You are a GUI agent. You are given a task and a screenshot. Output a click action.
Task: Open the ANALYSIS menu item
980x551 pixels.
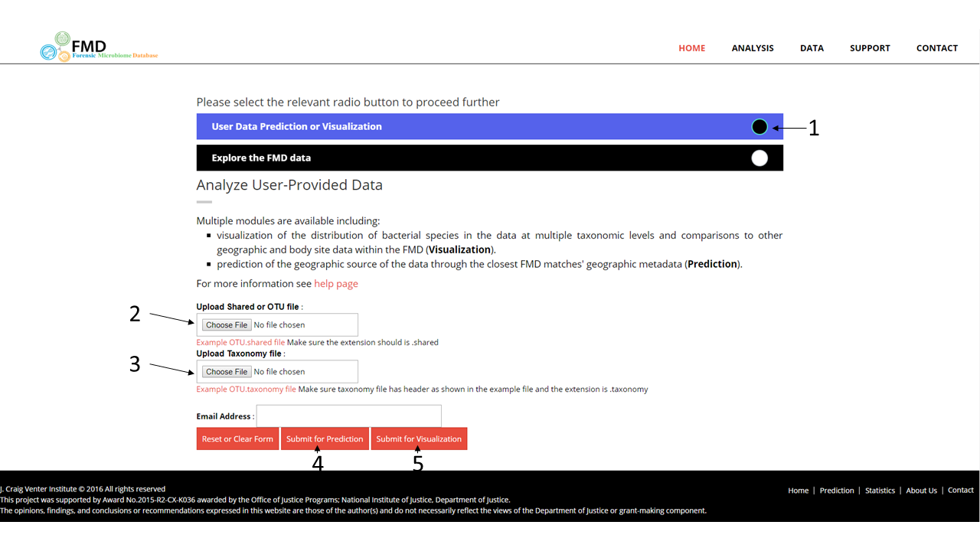coord(753,47)
